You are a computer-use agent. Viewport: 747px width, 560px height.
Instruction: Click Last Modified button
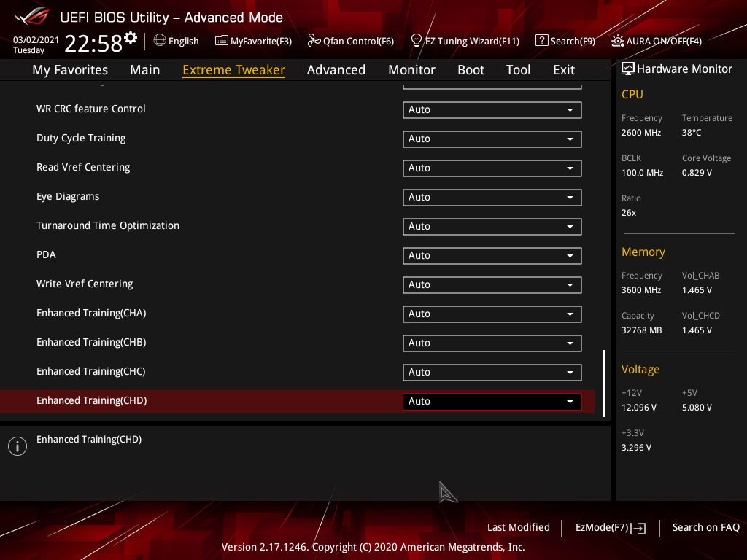coord(519,527)
